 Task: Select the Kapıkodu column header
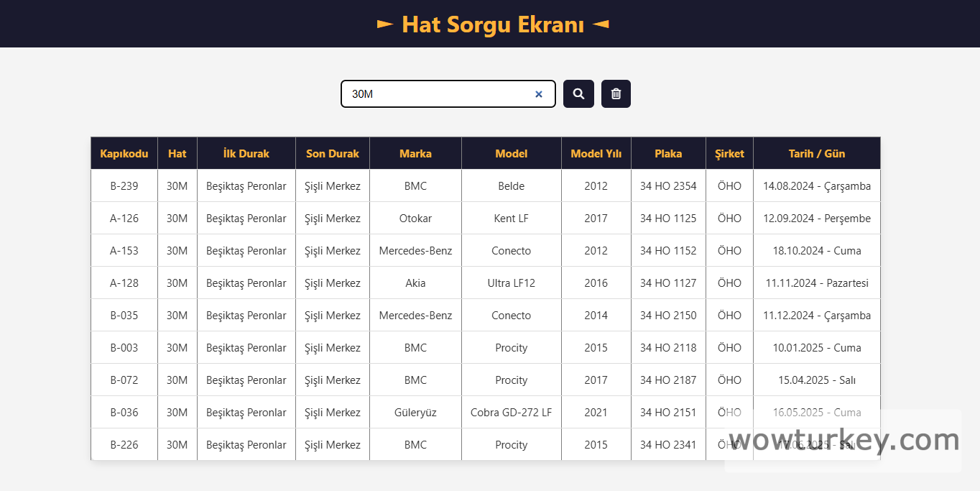pos(124,153)
